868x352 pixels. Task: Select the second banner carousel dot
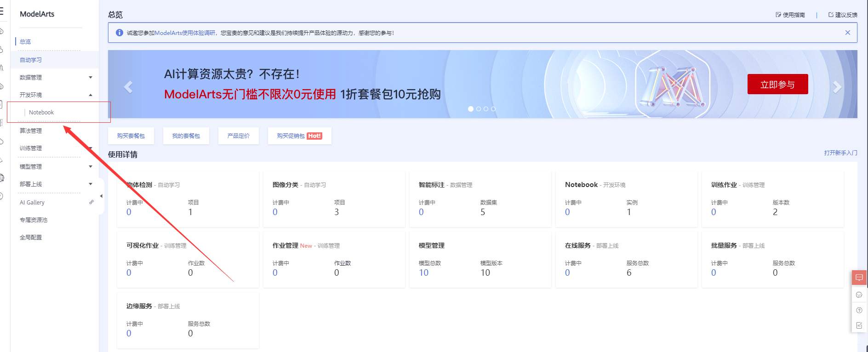pos(479,109)
